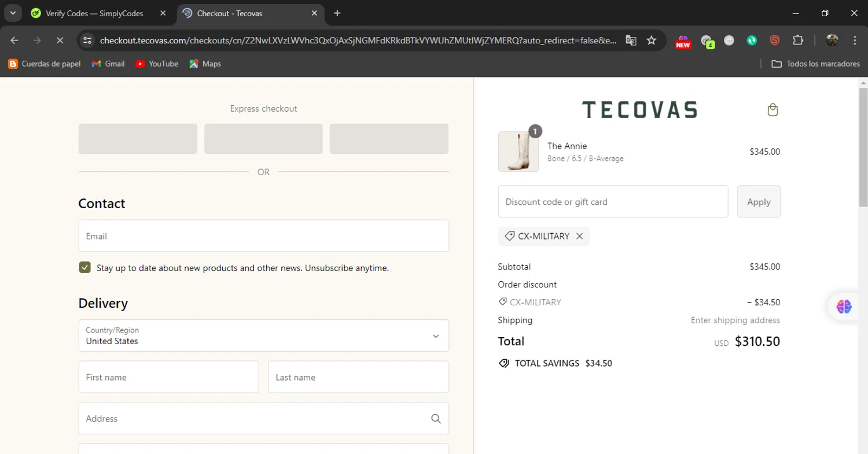Open the extension with the red NEW badge

[683, 40]
